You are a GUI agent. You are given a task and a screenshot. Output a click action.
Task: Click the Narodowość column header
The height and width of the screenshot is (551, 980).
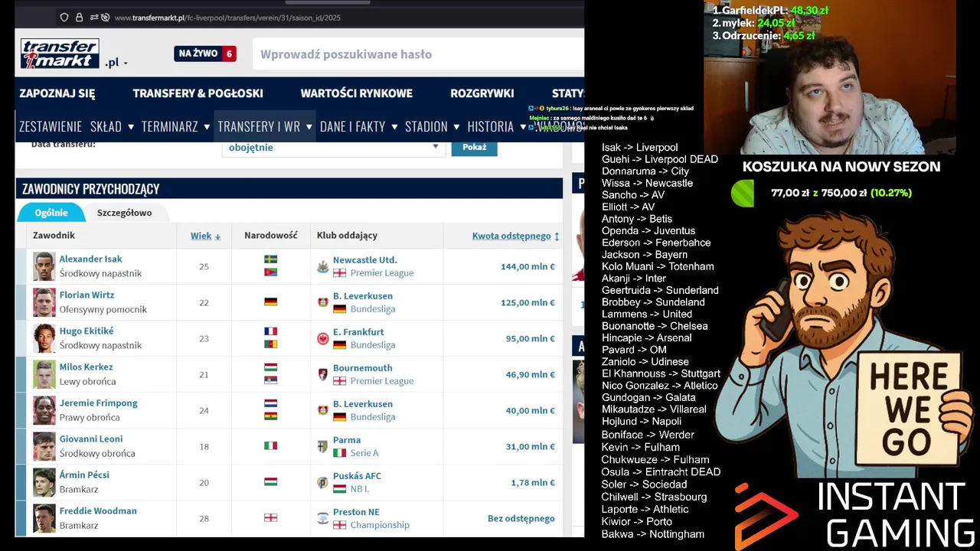point(270,236)
